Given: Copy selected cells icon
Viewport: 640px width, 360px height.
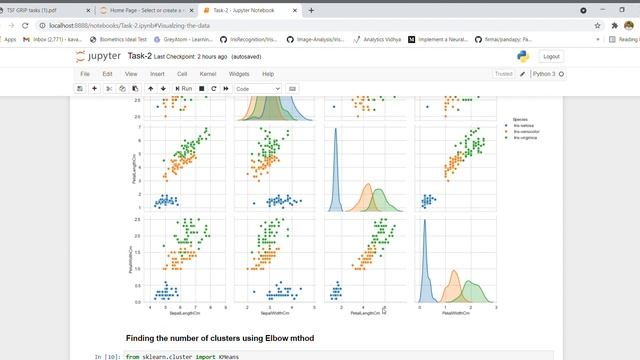Looking at the screenshot, I should click(x=122, y=89).
